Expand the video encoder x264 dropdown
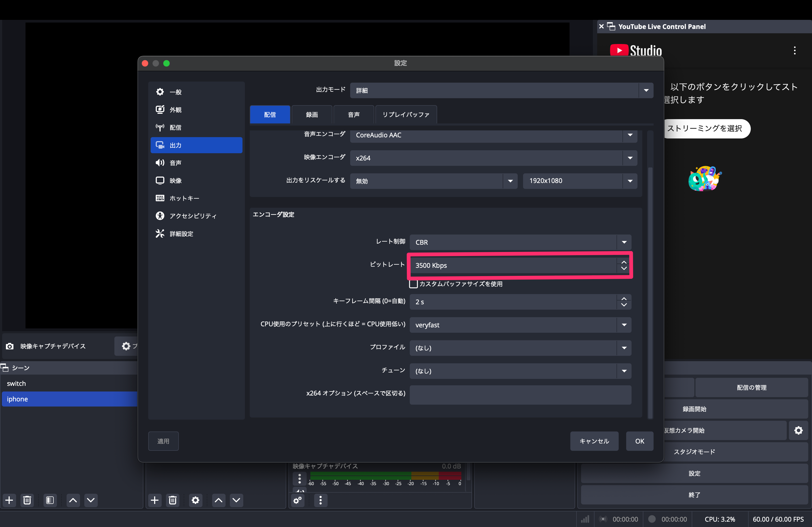The height and width of the screenshot is (527, 812). click(493, 158)
